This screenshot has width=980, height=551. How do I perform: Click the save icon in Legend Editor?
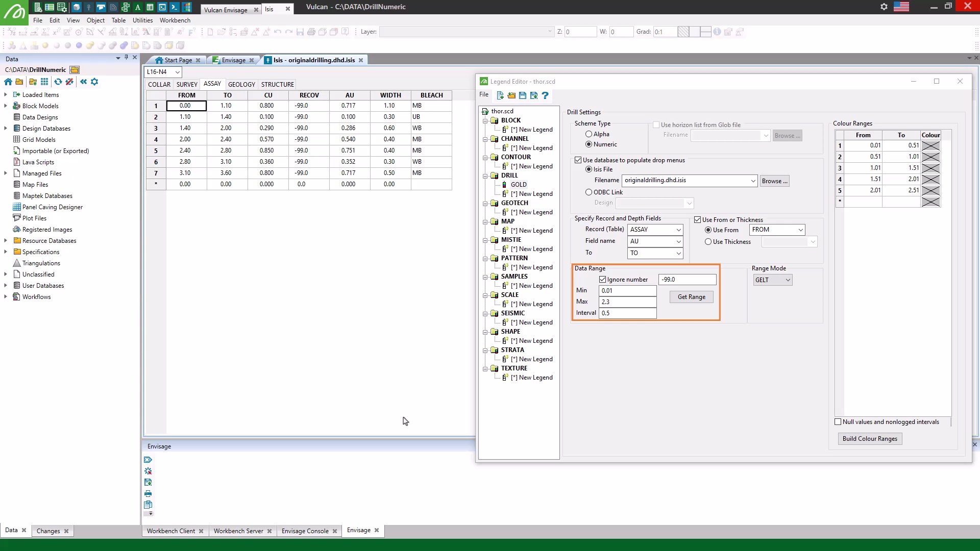click(x=523, y=95)
